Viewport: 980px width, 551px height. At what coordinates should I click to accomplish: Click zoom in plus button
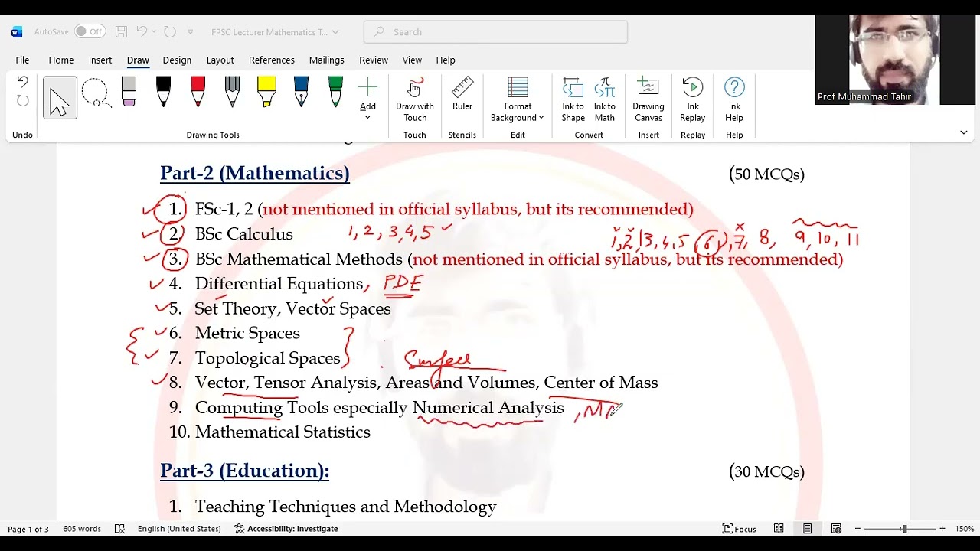(x=942, y=529)
